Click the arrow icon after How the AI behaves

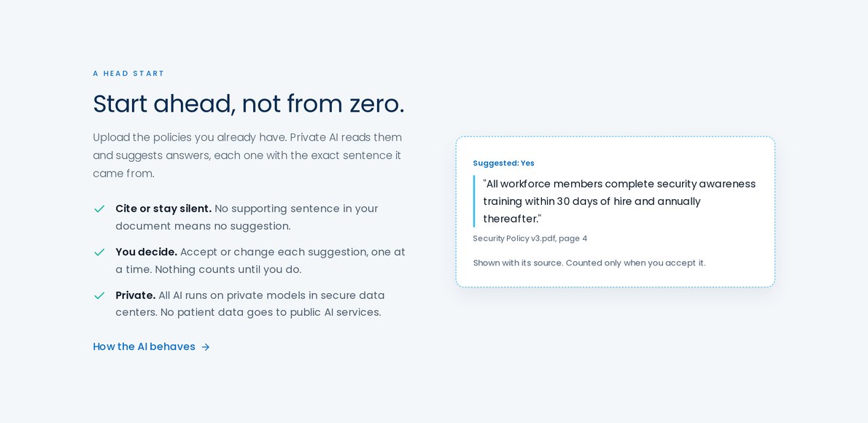point(206,347)
